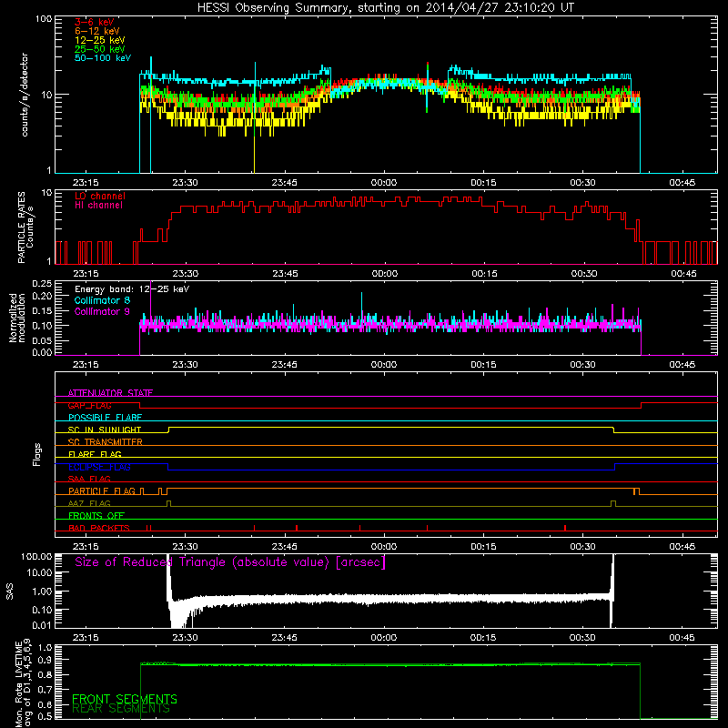The height and width of the screenshot is (728, 728).
Task: Click the BAD_PACKETS flag label
Action: point(99,529)
